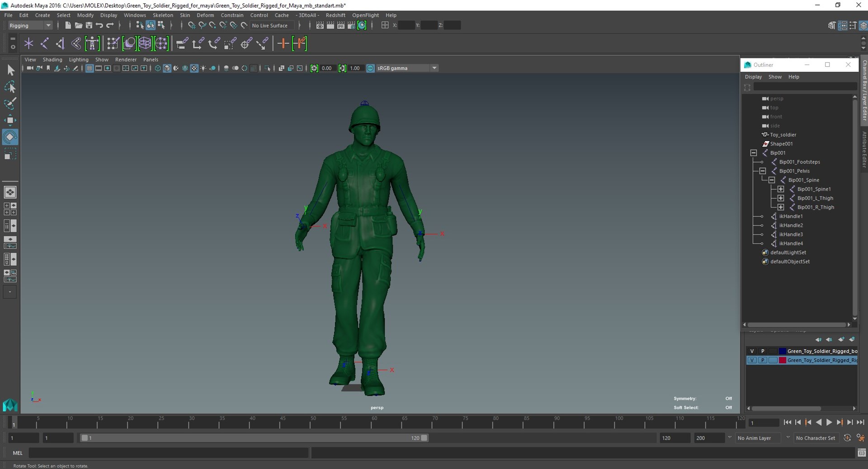This screenshot has height=469, width=868.
Task: Click the Auto Keyframe toggle icon
Action: (x=847, y=438)
